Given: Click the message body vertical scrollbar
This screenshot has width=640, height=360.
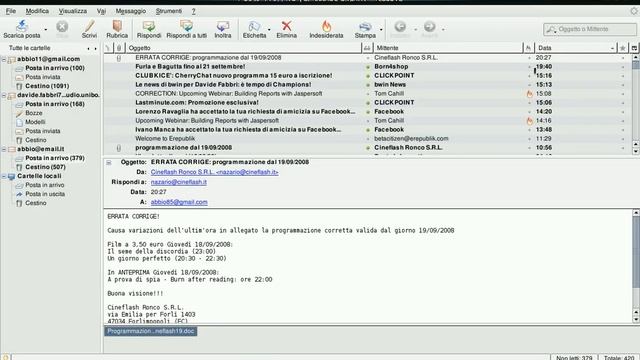Looking at the screenshot, I should click(636, 266).
